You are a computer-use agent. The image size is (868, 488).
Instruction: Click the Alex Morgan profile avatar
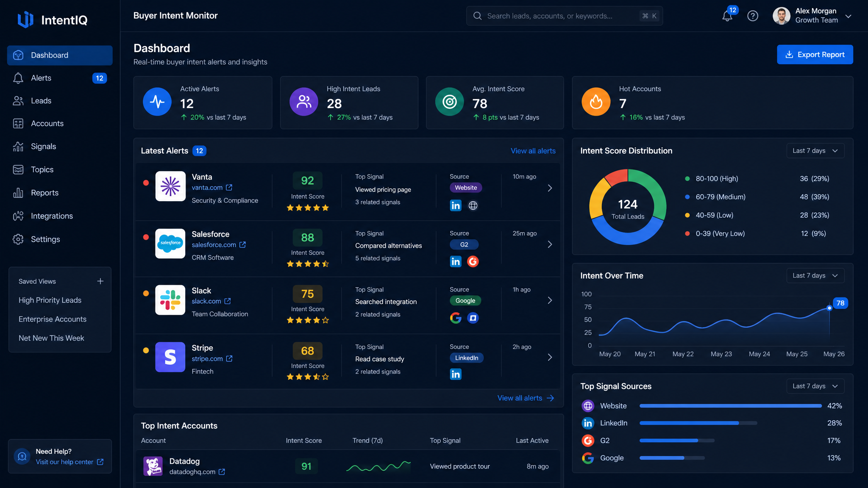(x=781, y=16)
